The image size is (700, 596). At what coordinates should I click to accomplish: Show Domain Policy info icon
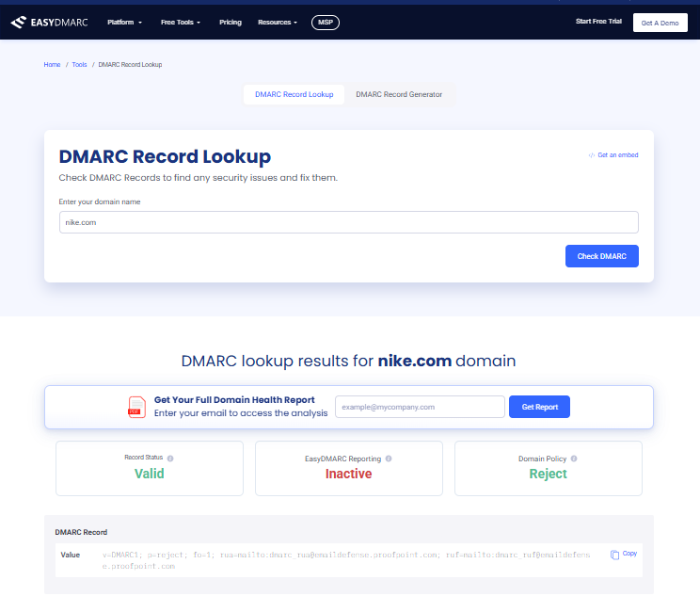(574, 459)
